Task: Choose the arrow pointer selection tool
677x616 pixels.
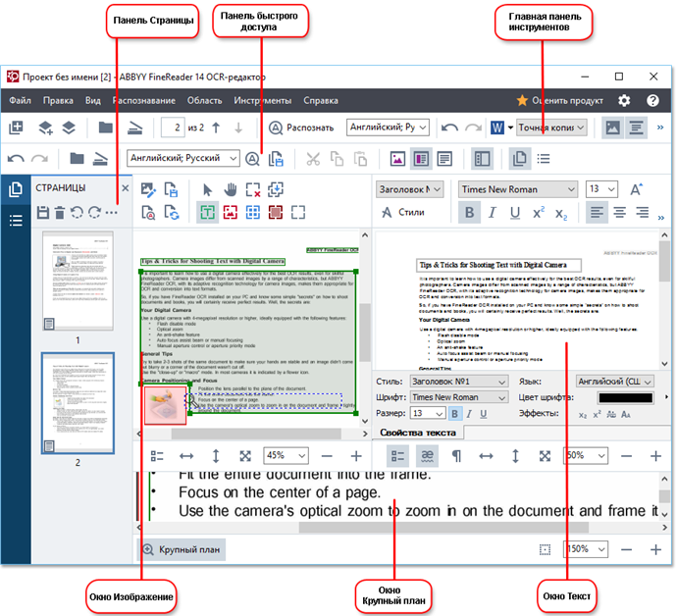Action: pos(207,189)
